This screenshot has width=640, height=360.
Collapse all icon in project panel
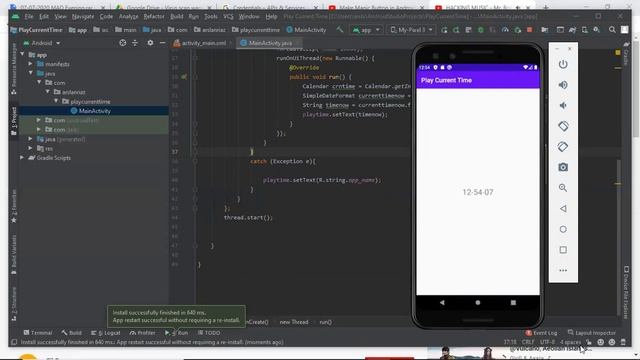135,43
